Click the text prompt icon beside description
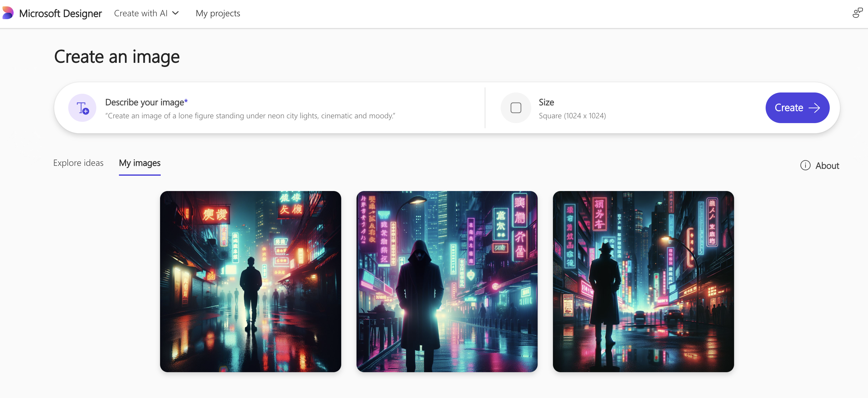Image resolution: width=868 pixels, height=398 pixels. pyautogui.click(x=82, y=108)
